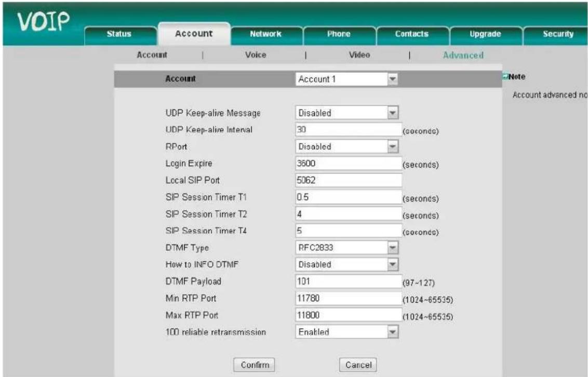The width and height of the screenshot is (588, 377).
Task: Expand the How to INFO DTMF dropdown
Action: [x=346, y=264]
